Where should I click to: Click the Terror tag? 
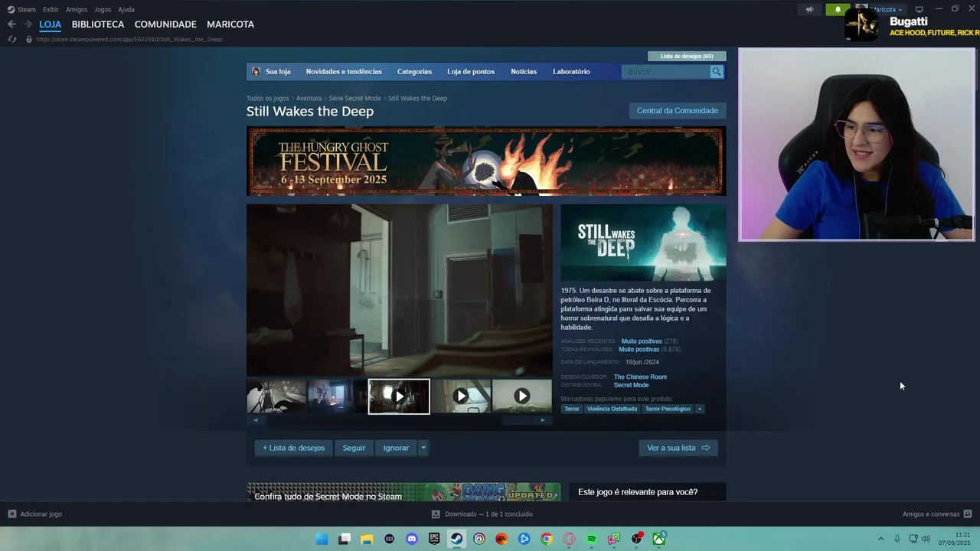pos(572,409)
